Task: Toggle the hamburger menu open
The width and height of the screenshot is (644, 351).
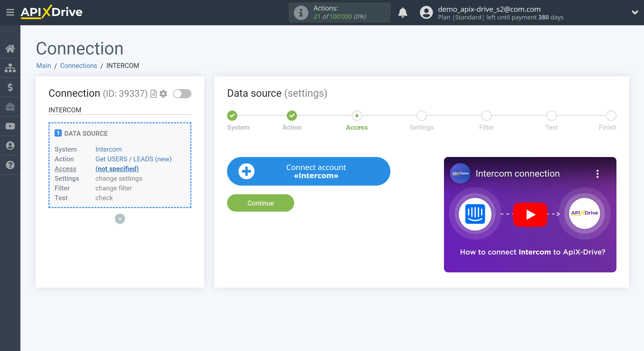Action: (x=10, y=12)
